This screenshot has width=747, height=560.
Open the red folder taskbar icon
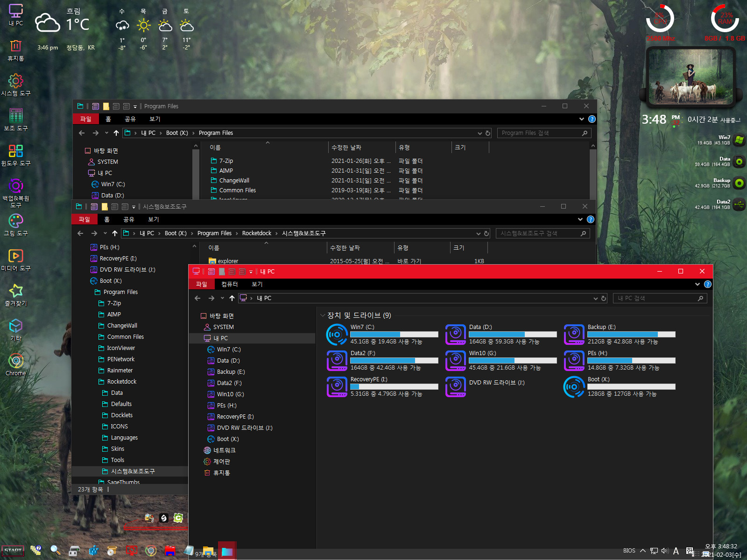pyautogui.click(x=170, y=551)
